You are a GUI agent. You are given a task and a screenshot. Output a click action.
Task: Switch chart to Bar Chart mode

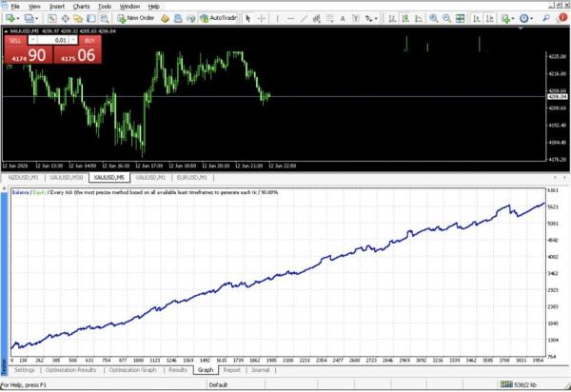click(392, 18)
